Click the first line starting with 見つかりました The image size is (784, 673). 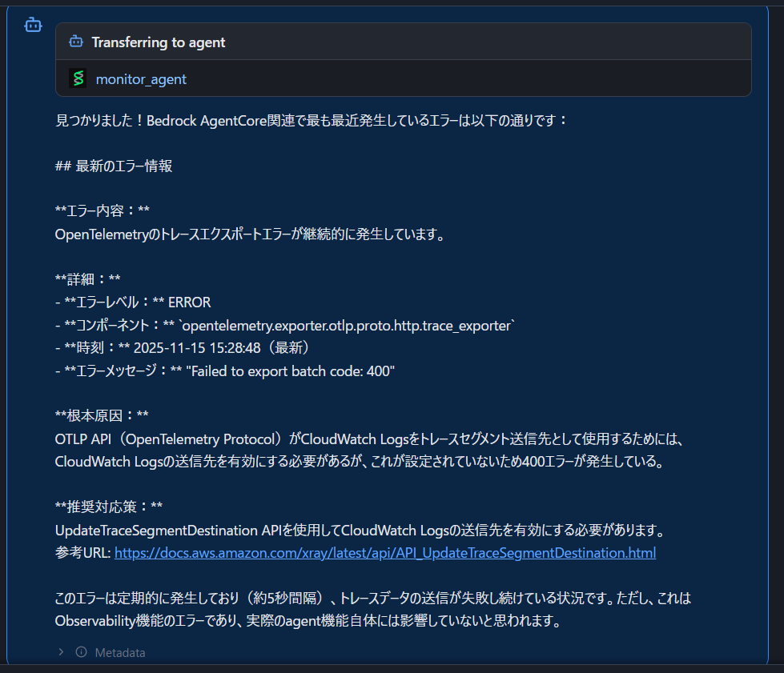point(311,120)
